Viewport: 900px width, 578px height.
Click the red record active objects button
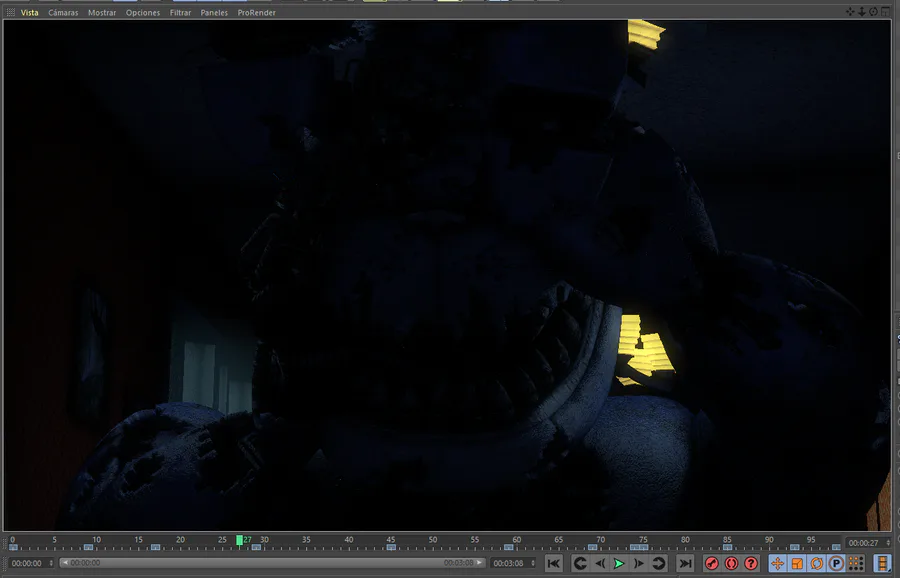tap(712, 564)
